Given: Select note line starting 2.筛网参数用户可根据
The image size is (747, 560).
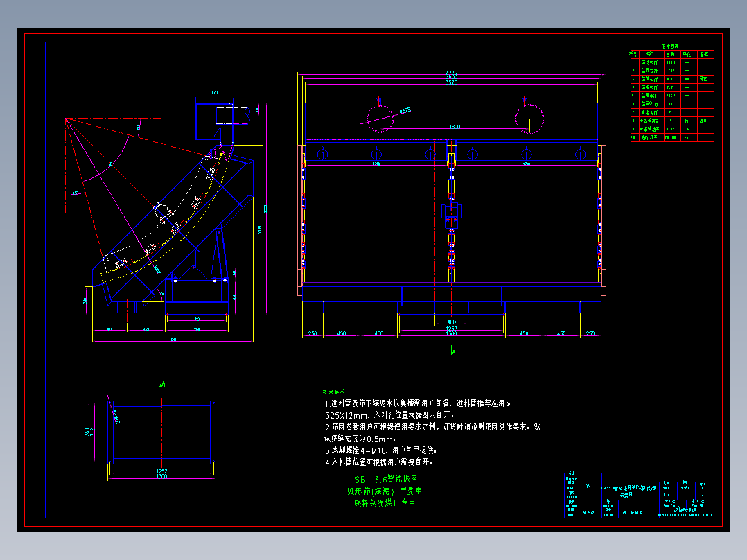Looking at the screenshot, I should [x=432, y=427].
